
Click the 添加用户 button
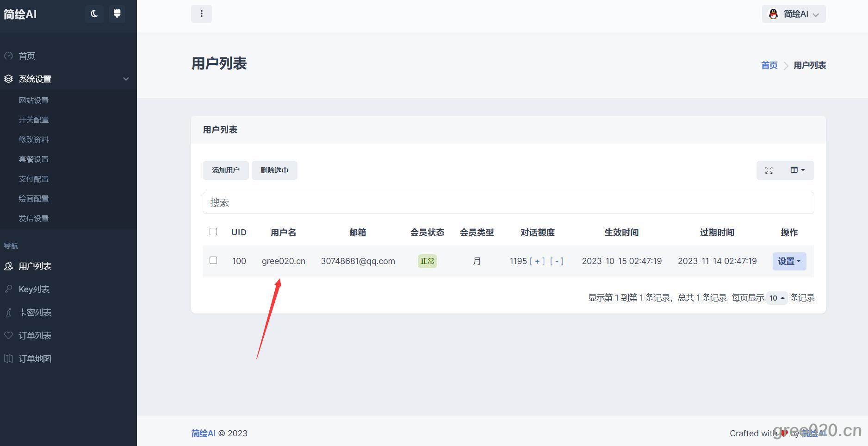[x=226, y=170]
